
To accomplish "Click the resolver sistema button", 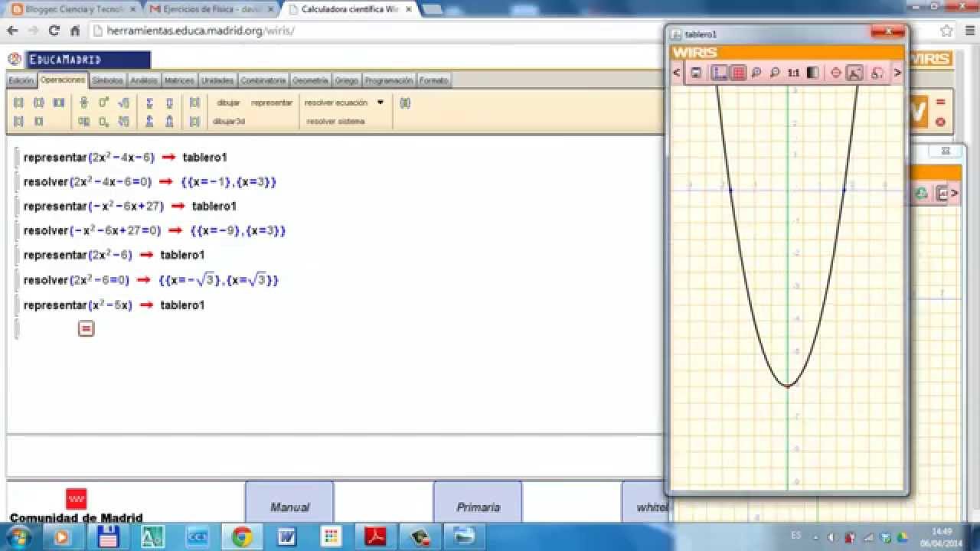I will (x=335, y=121).
